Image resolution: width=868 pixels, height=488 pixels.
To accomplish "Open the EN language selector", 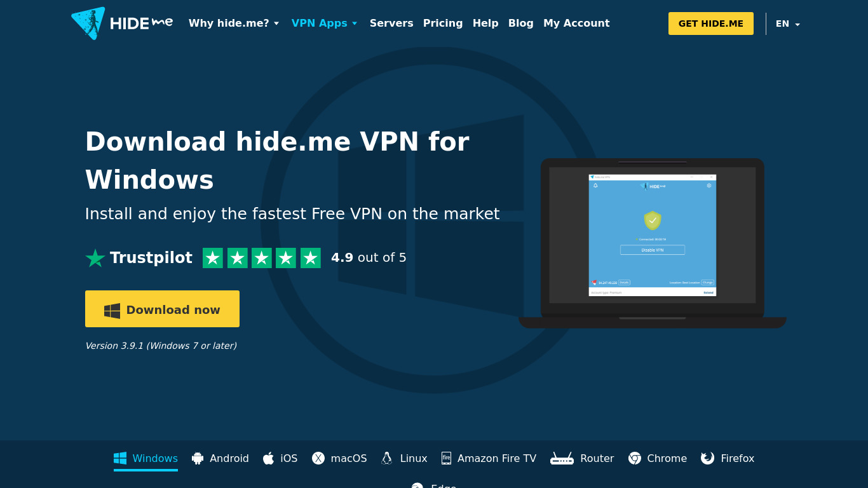I will [x=788, y=24].
